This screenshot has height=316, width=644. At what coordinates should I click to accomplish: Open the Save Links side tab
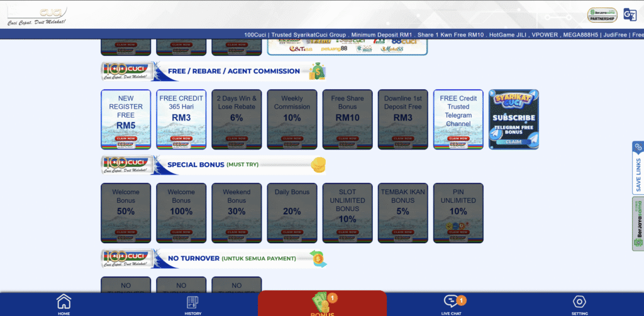click(x=638, y=168)
